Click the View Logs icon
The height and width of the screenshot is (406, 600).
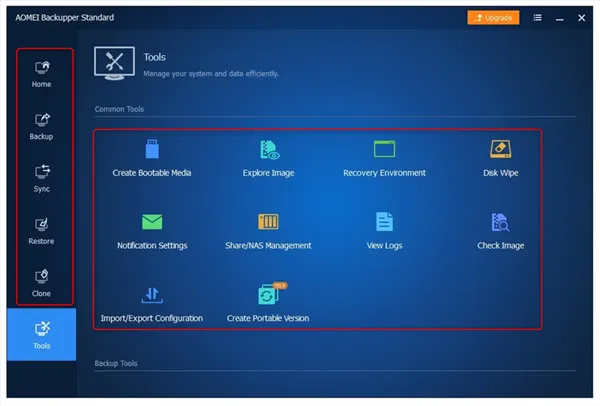[x=384, y=222]
